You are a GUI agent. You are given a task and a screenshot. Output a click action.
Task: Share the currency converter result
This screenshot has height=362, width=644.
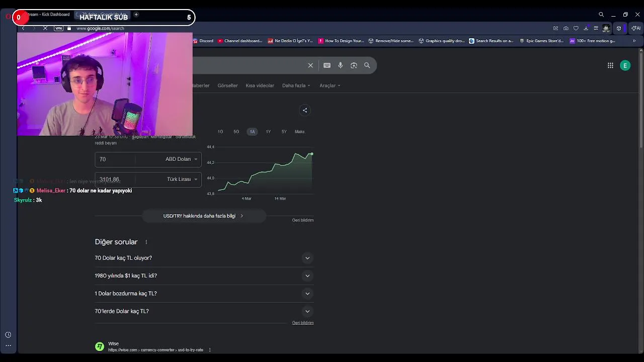(x=305, y=110)
